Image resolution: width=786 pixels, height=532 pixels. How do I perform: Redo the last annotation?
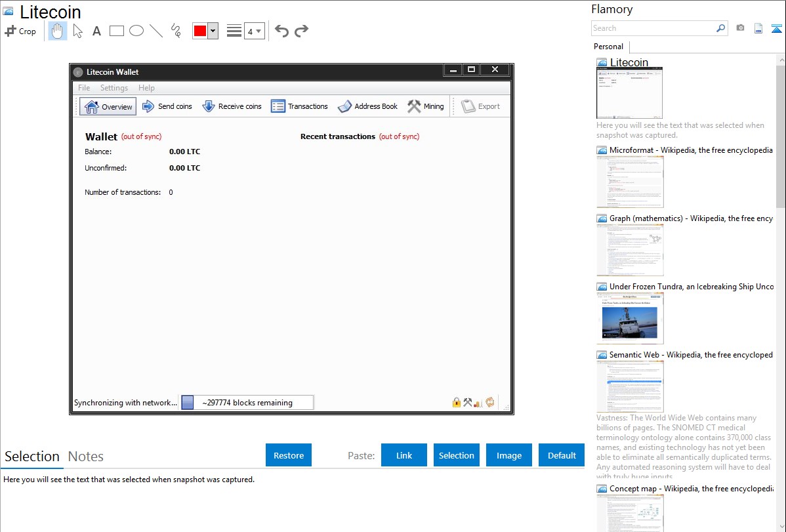[301, 31]
